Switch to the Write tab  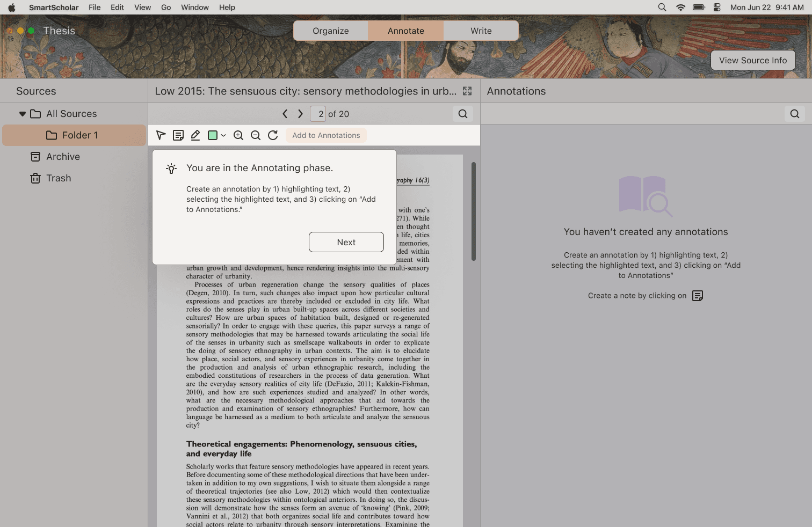[x=481, y=31]
